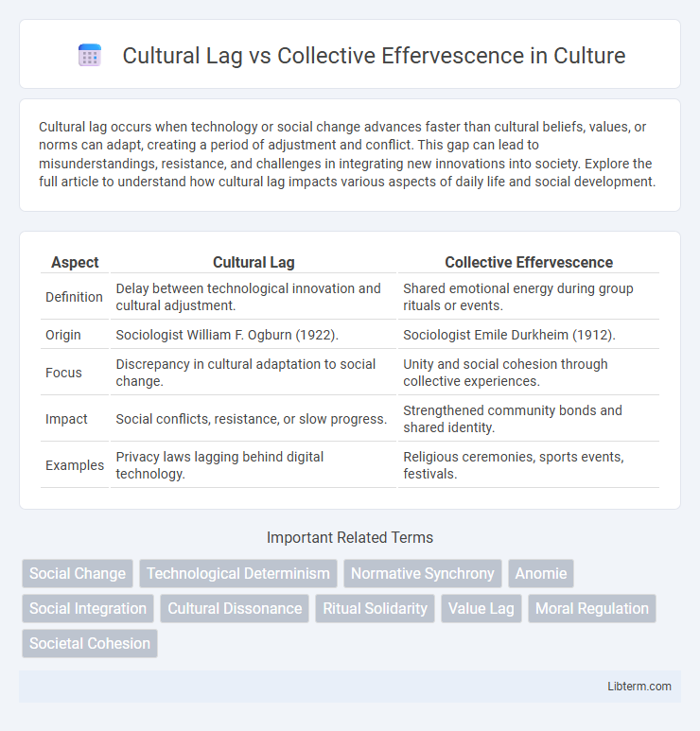Select the Examples row label
This screenshot has width=700, height=731.
[x=75, y=465]
